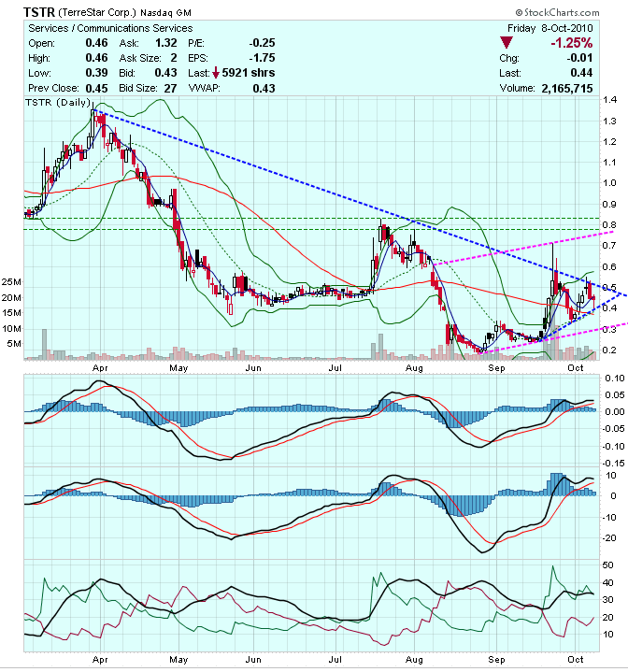The height and width of the screenshot is (672, 628).
Task: Select 30 on the bottom indicator axis
Action: point(607,600)
